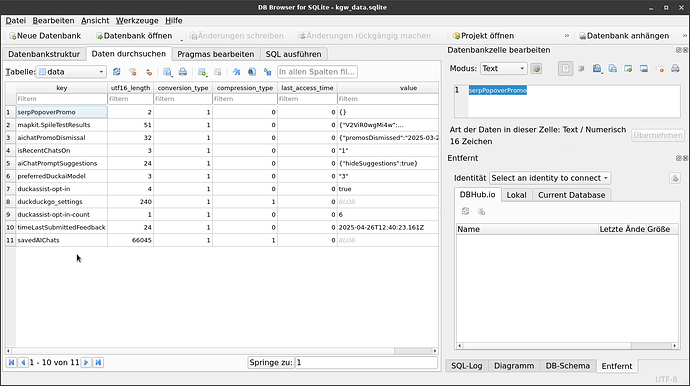Viewport: 690px width, 386px height.
Task: Click the clear sorting icon
Action: pos(149,72)
